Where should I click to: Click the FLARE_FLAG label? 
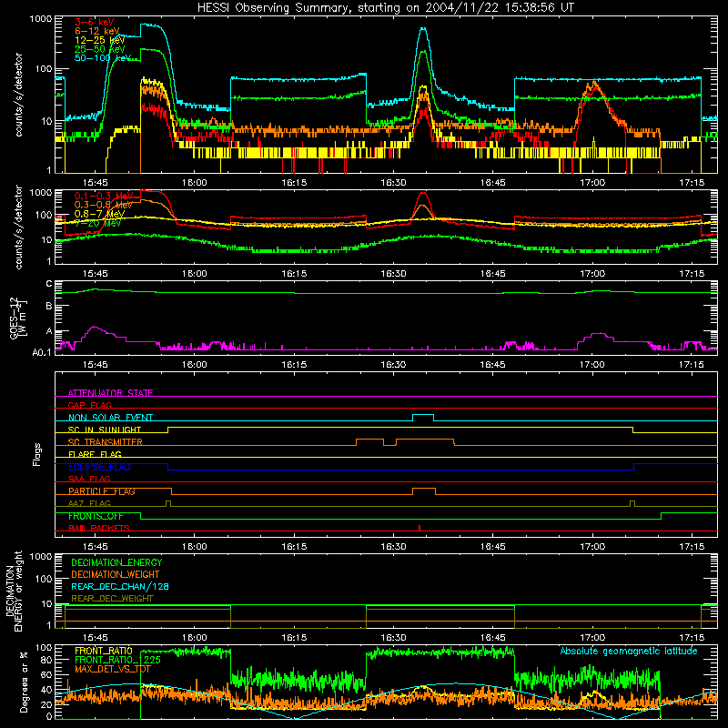[x=95, y=454]
